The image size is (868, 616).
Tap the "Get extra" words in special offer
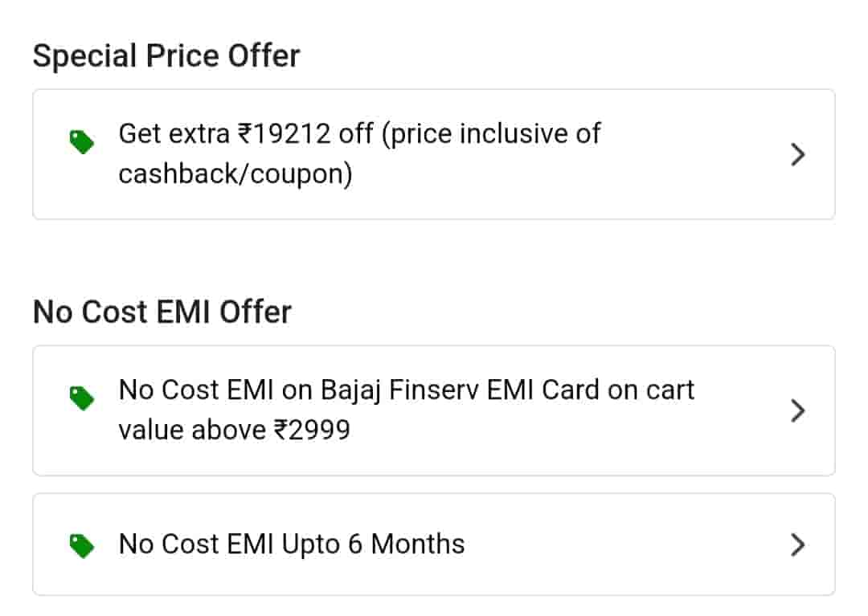point(174,134)
